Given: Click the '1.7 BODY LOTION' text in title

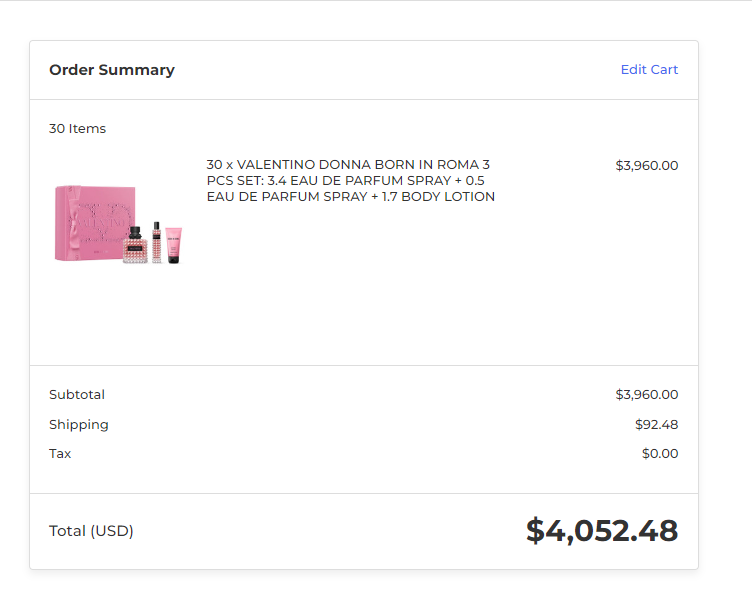Looking at the screenshot, I should click(x=438, y=197).
